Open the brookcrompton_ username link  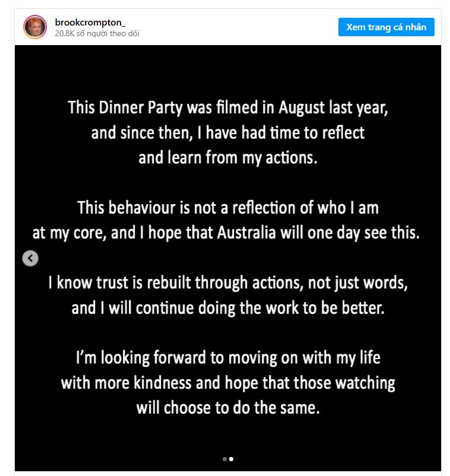[x=90, y=22]
